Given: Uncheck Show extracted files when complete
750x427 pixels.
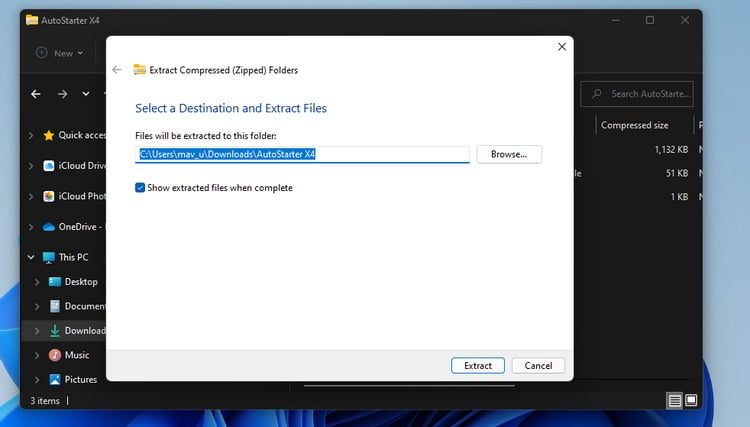Looking at the screenshot, I should 140,187.
